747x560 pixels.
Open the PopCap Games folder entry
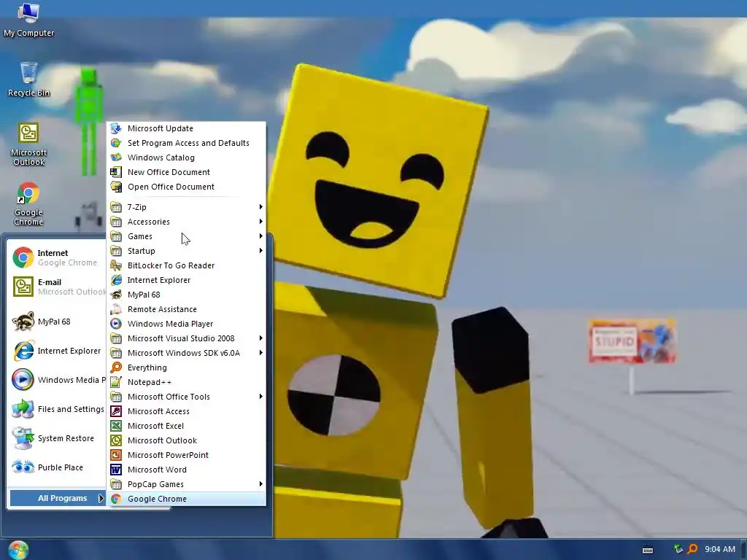[186, 484]
